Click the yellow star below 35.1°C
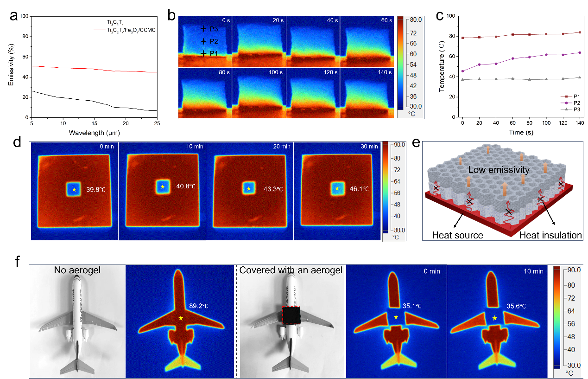Viewport: 588px width, 379px height. pos(396,317)
